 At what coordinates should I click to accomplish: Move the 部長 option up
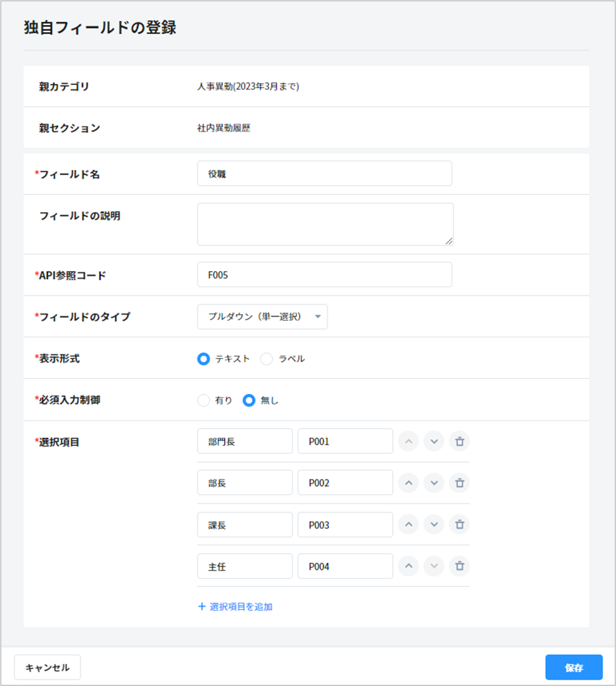408,483
